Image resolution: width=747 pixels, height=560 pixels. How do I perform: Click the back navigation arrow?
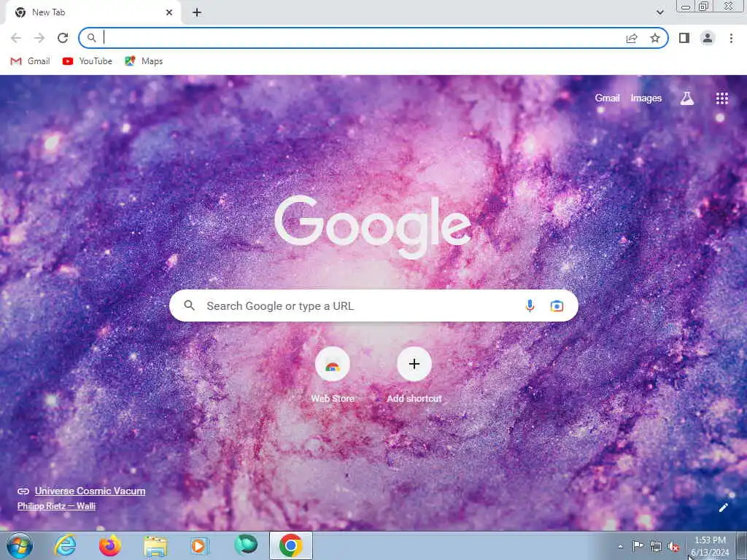16,38
